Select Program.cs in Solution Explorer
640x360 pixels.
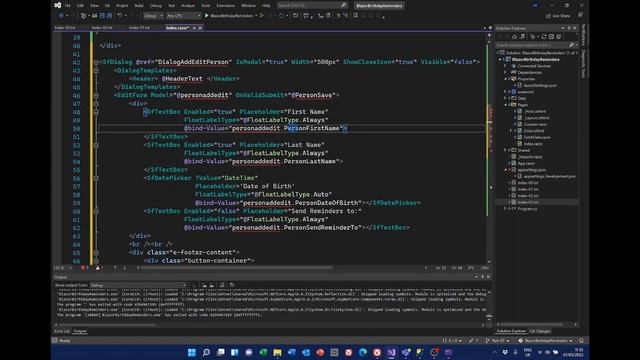click(x=527, y=209)
